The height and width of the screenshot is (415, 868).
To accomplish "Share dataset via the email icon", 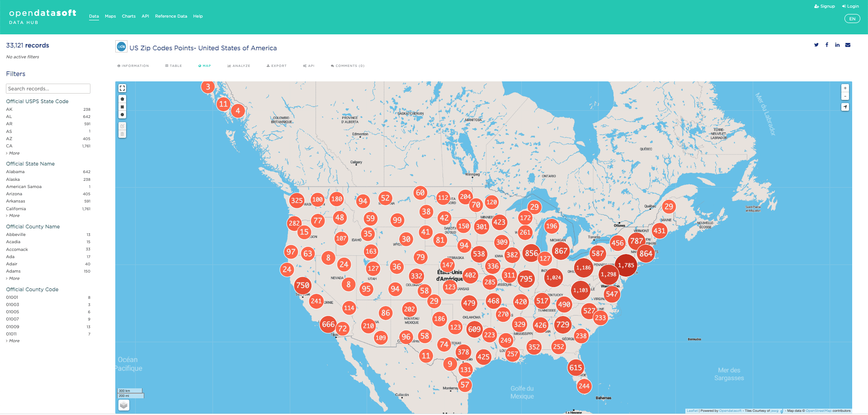I will [848, 45].
